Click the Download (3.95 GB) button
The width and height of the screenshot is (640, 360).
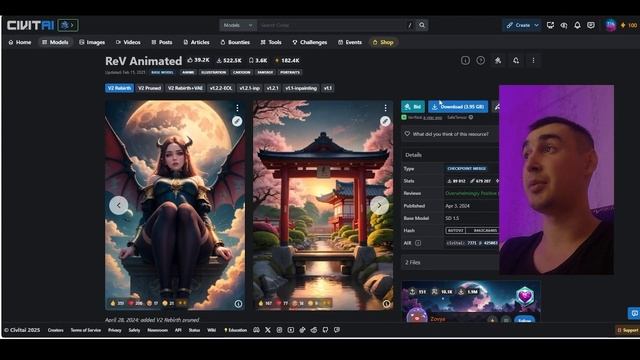pos(458,107)
